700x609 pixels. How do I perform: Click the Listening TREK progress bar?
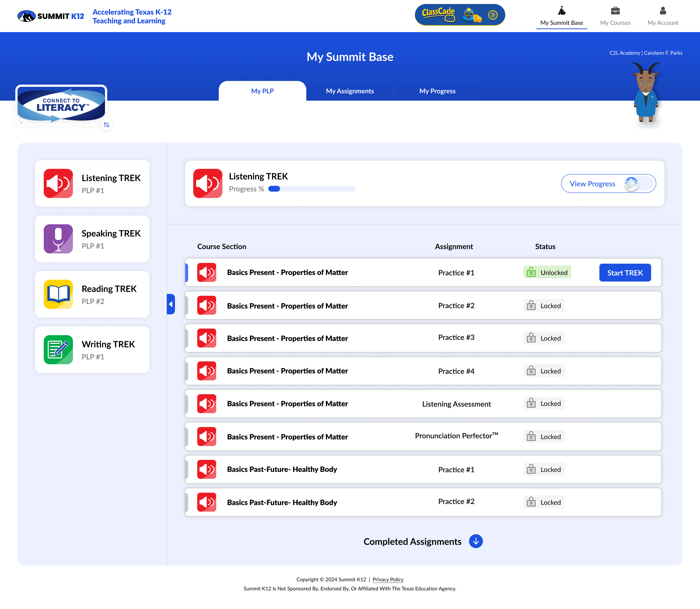coord(312,189)
